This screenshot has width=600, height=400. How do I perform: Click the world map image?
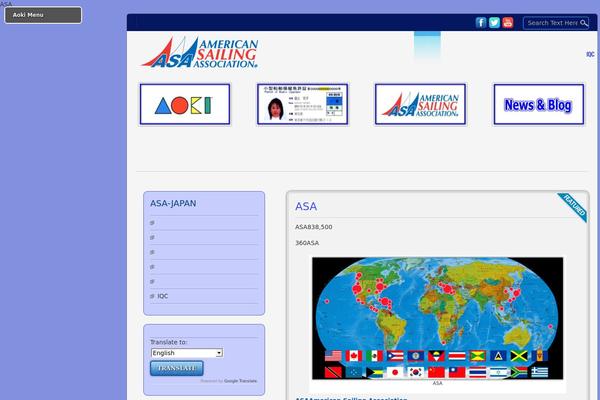437,318
